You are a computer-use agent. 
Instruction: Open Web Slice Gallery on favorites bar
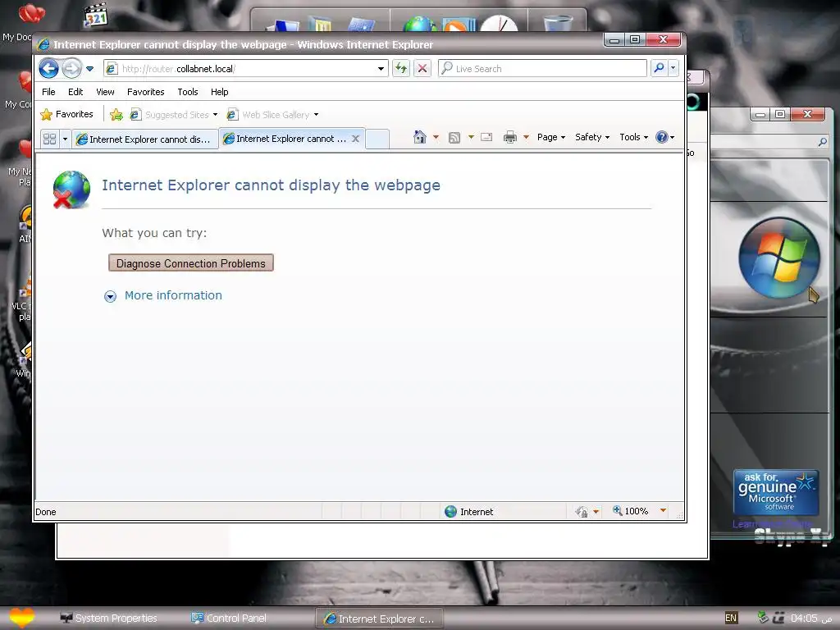click(x=272, y=115)
